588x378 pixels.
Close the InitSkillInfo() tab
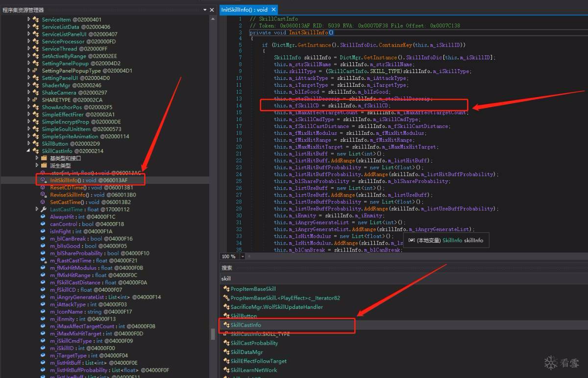click(273, 10)
